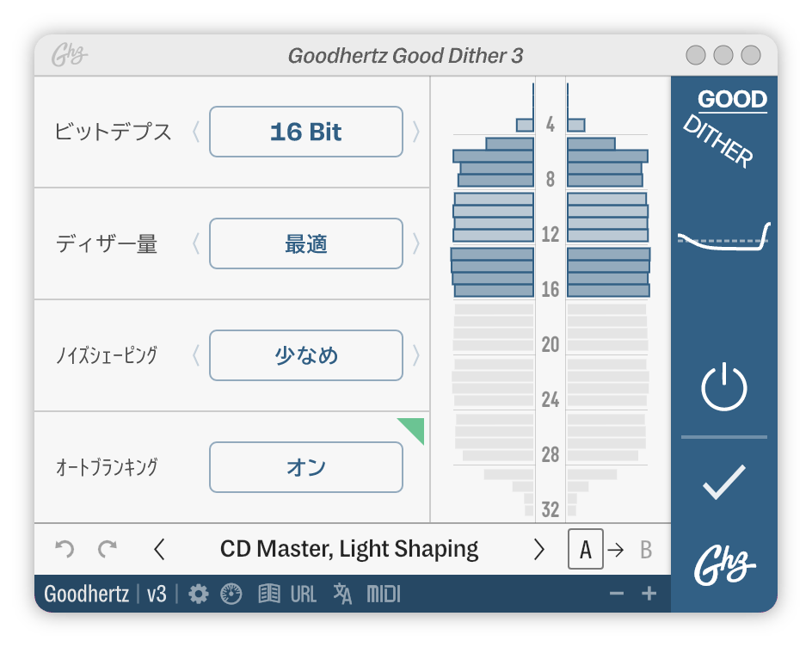Click the white Ghz logo in sidebar
812x647 pixels.
tap(724, 565)
